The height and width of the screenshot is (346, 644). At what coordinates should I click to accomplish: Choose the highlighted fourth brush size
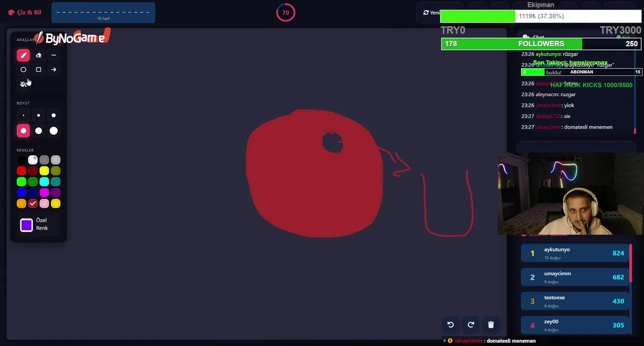[x=23, y=131]
